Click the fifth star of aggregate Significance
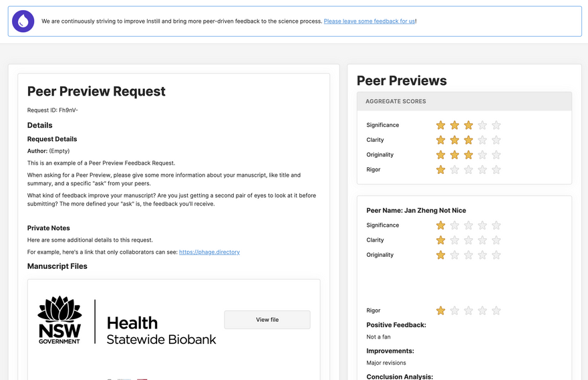This screenshot has height=380, width=588. tap(496, 125)
